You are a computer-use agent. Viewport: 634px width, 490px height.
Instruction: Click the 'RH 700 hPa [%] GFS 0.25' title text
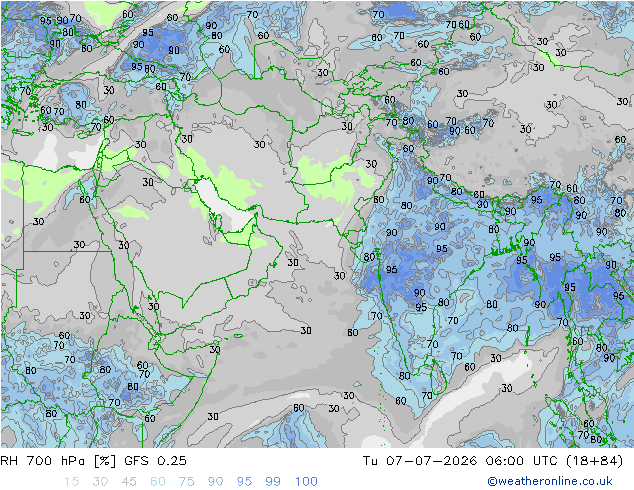pyautogui.click(x=93, y=460)
